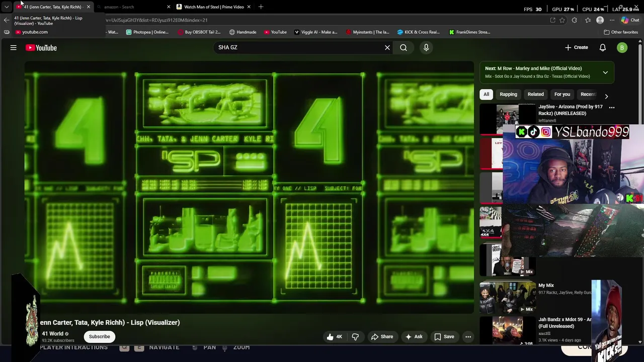Screen dimensions: 644x362
Task: Open the My Mix title
Action: coord(546,286)
